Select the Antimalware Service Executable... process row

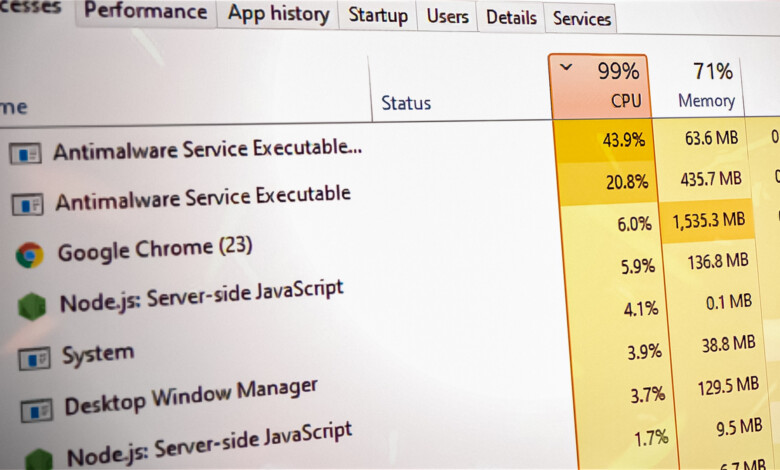click(207, 149)
